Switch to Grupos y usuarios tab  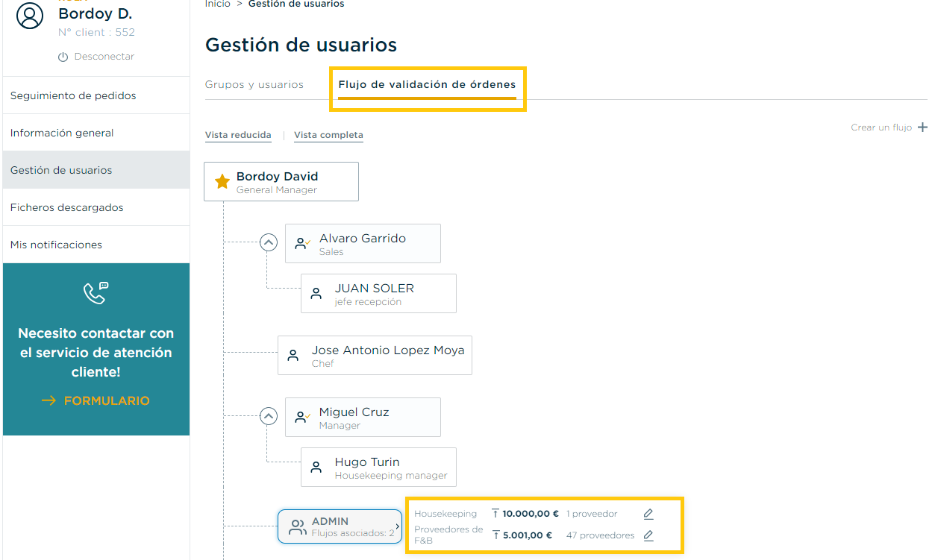254,85
